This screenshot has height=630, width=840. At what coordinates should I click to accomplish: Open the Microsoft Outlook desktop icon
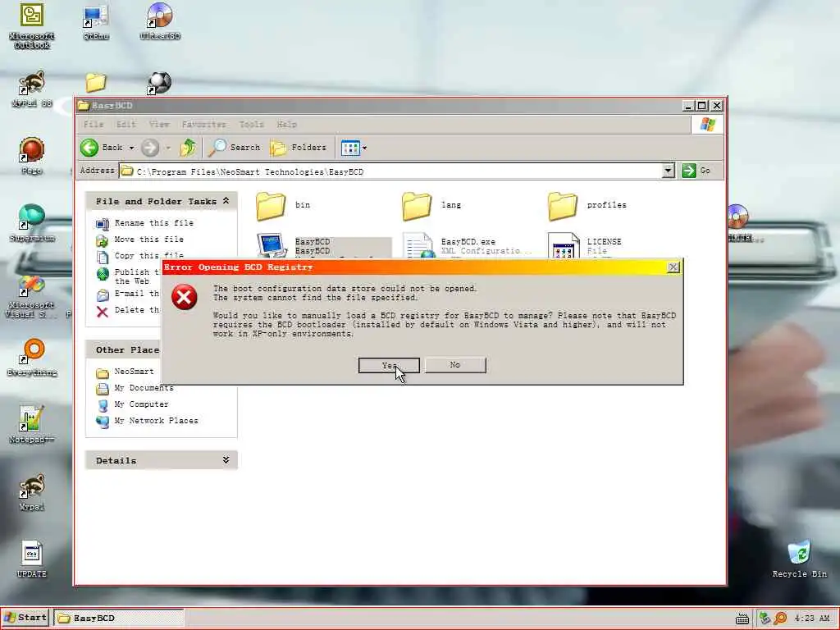[32, 26]
